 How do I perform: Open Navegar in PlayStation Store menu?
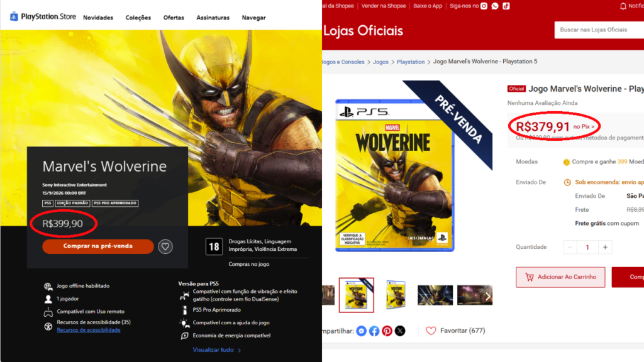pos(254,18)
